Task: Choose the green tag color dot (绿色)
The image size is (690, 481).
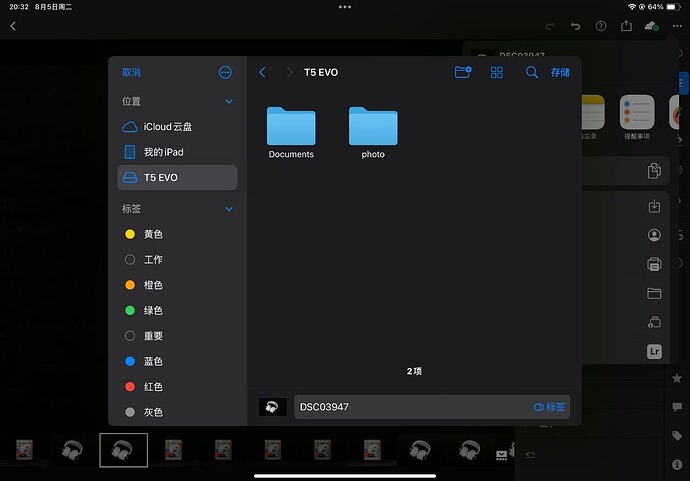Action: (x=130, y=310)
